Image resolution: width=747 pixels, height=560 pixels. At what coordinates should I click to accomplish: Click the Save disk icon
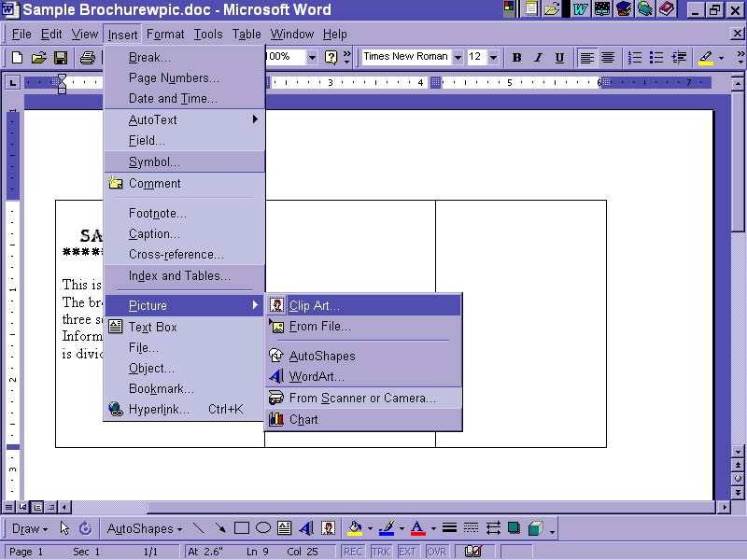pyautogui.click(x=60, y=58)
